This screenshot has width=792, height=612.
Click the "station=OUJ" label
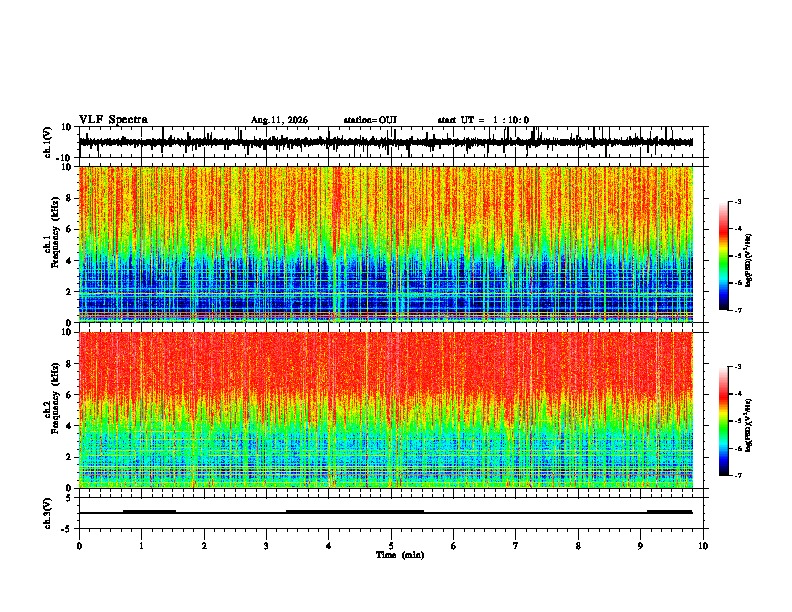tap(370, 120)
